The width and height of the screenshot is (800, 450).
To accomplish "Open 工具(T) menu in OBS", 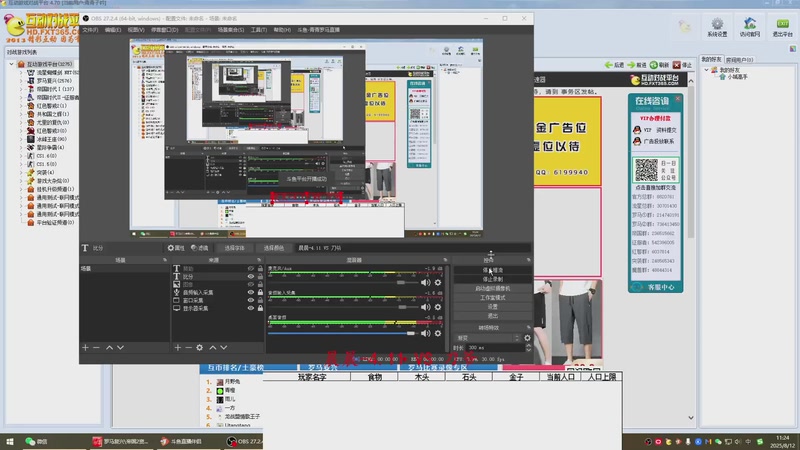I will (259, 30).
